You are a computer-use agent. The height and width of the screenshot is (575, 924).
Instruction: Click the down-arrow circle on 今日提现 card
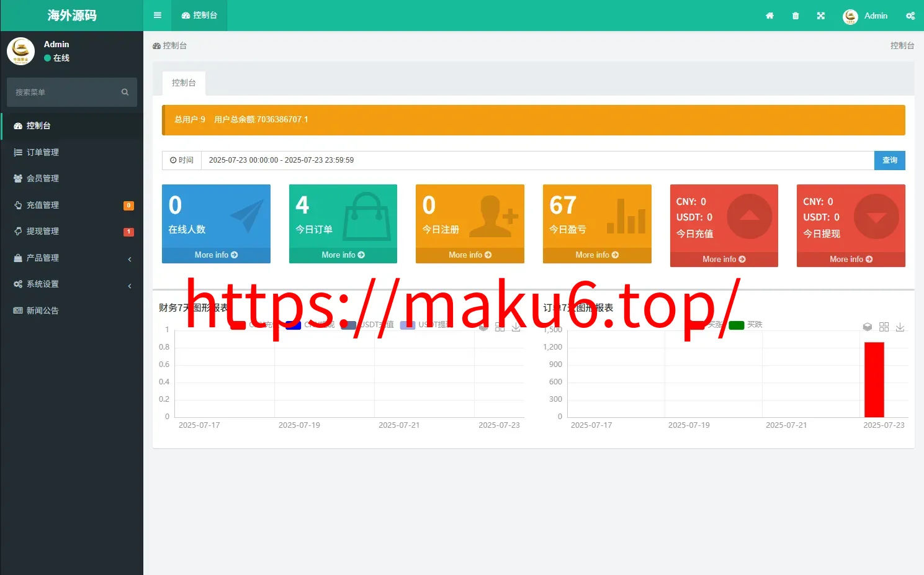coord(876,216)
